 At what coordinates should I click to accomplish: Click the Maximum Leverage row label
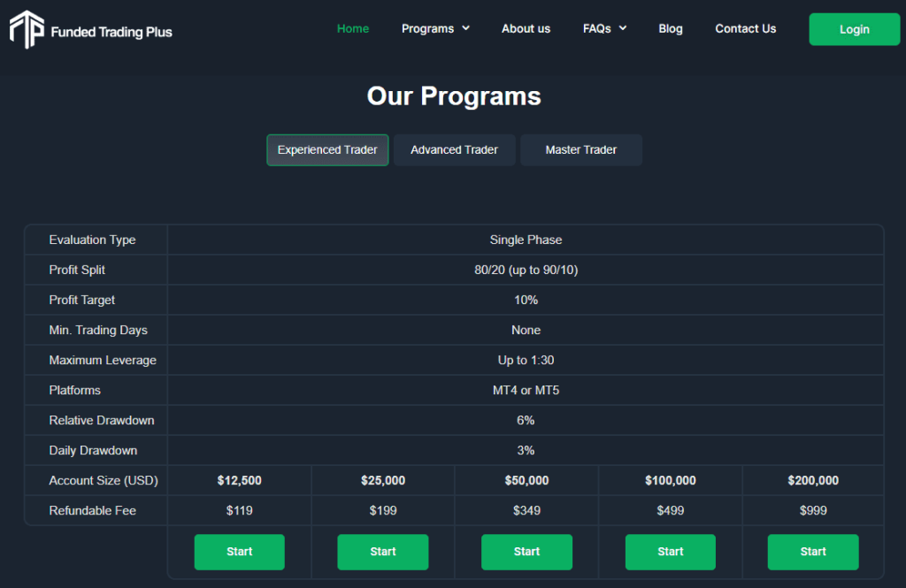tap(103, 360)
